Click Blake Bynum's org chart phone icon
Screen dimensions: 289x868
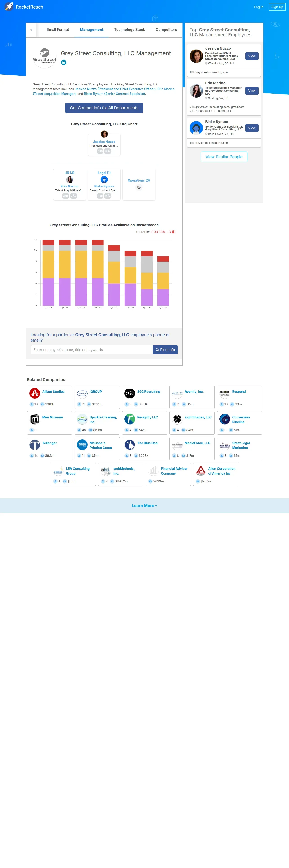coord(108,196)
